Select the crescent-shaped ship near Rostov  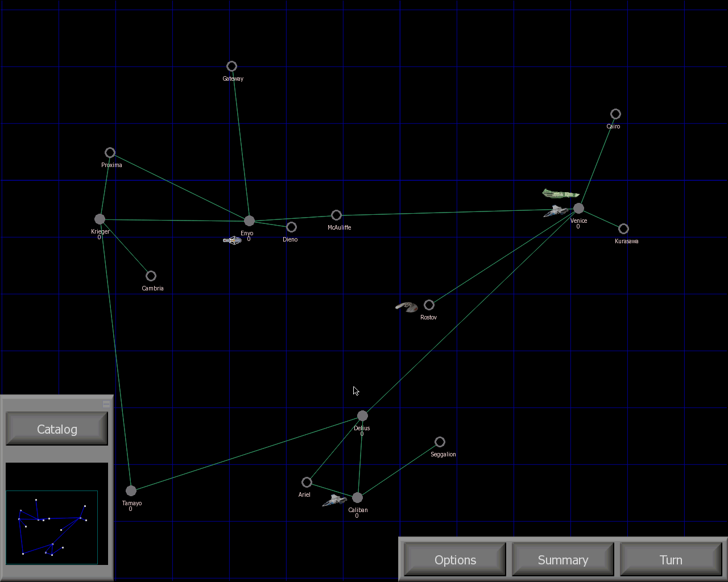pos(407,307)
